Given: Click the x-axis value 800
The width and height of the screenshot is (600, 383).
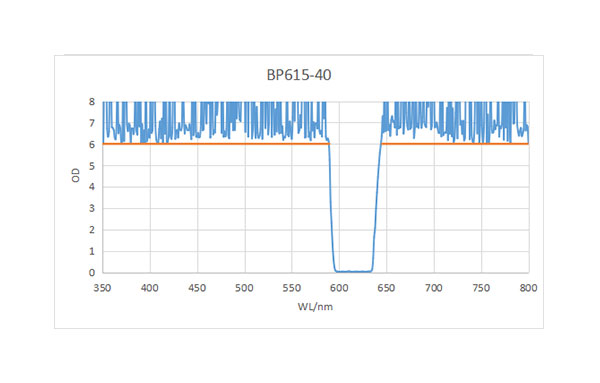Looking at the screenshot, I should pos(528,288).
